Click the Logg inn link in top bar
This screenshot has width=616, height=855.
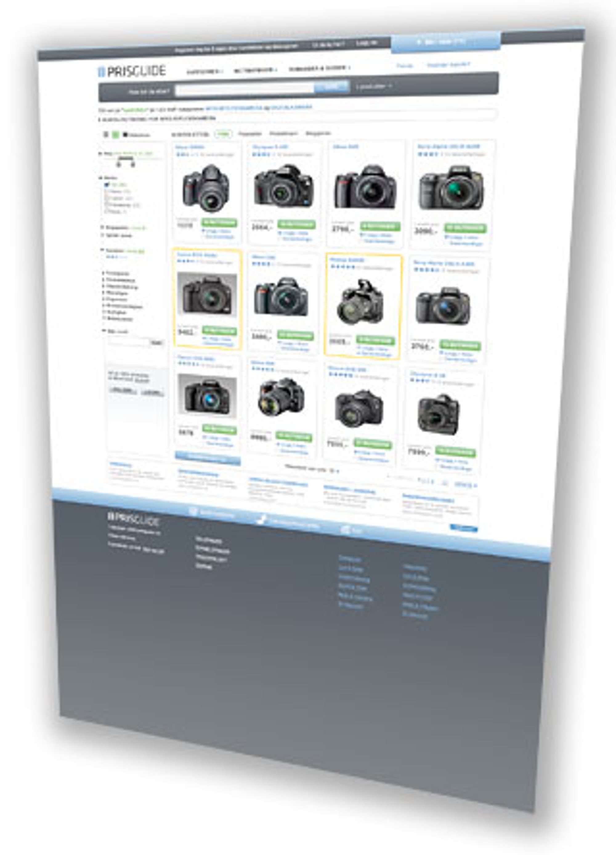(x=366, y=43)
